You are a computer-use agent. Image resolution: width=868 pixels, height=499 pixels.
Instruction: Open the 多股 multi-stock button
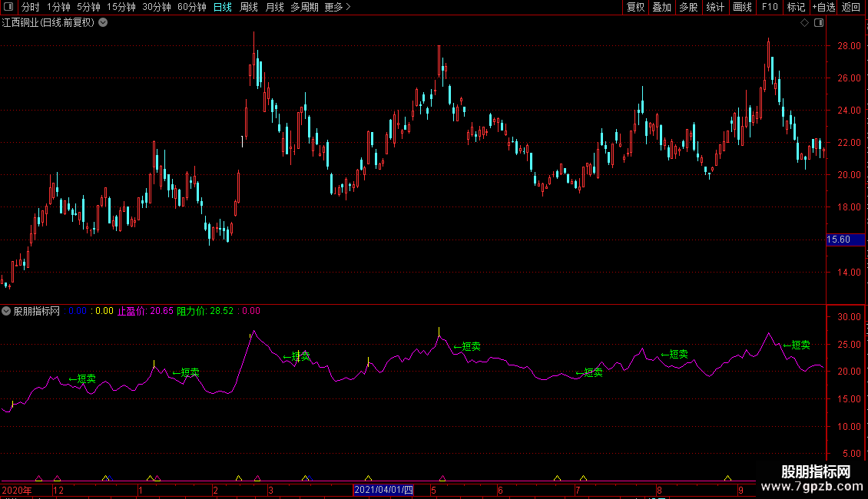pyautogui.click(x=688, y=7)
